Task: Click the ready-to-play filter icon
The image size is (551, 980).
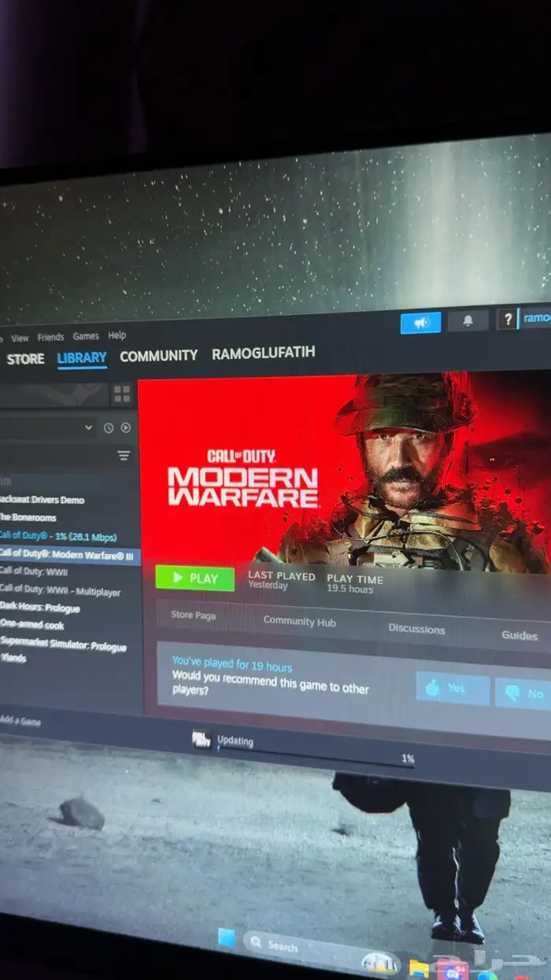Action: pos(125,427)
